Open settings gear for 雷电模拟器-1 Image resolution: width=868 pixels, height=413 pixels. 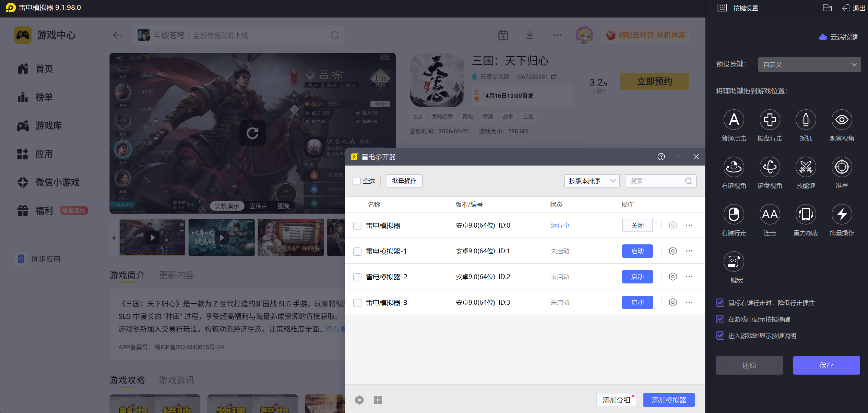click(673, 251)
